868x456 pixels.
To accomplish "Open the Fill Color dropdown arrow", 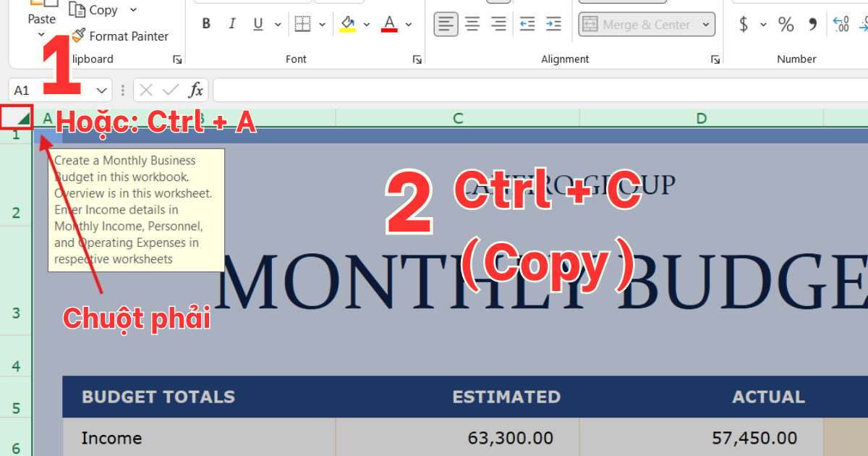I will (366, 24).
